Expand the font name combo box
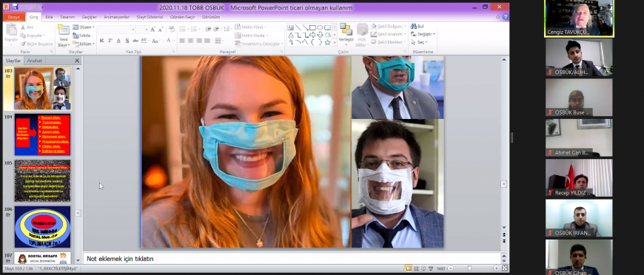Image resolution: width=644 pixels, height=275 pixels. tap(133, 30)
